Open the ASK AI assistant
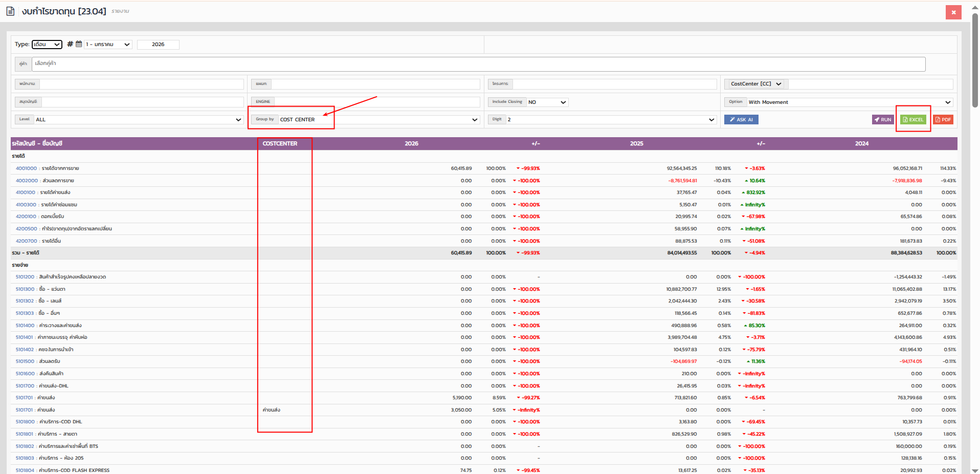Screen dimensions: 980x474 741,120
